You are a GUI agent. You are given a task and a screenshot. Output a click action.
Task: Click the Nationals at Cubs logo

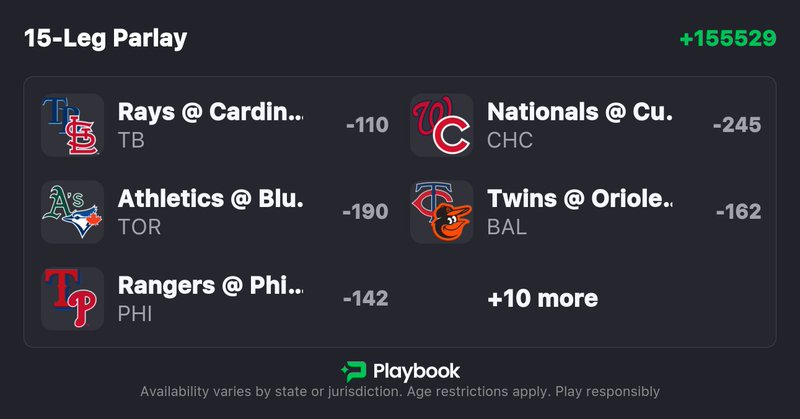[442, 125]
